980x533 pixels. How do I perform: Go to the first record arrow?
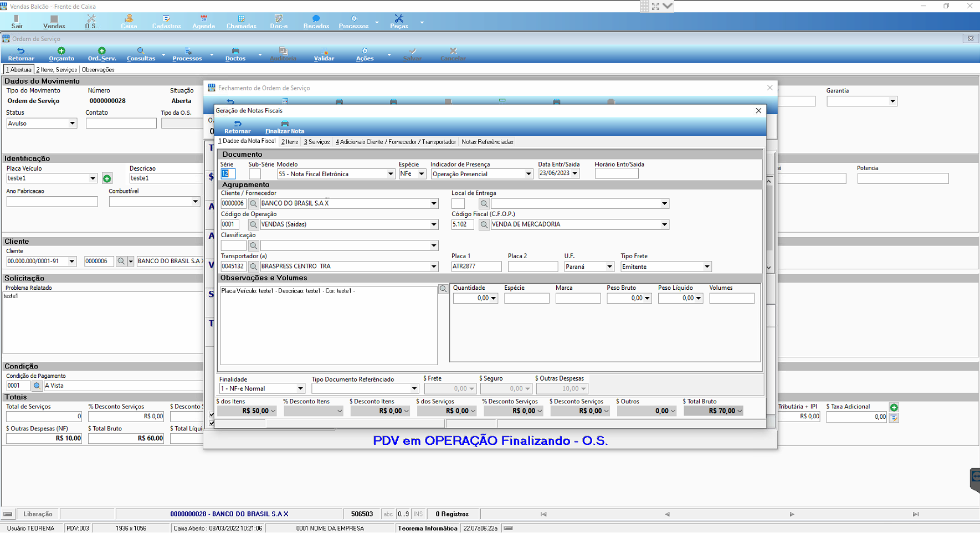[543, 514]
